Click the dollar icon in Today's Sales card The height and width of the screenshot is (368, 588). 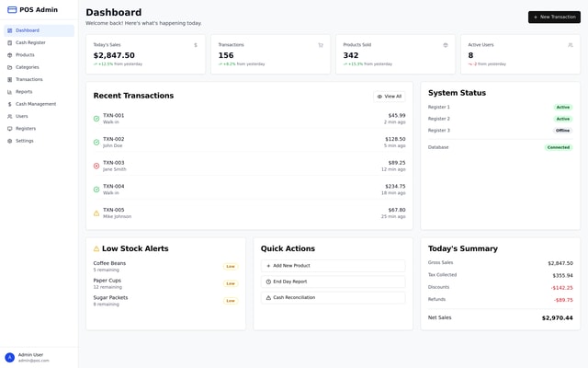pos(196,44)
